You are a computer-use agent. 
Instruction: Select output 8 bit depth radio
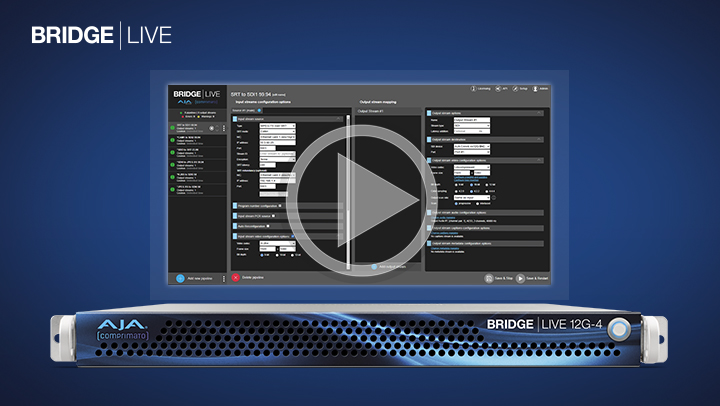456,185
